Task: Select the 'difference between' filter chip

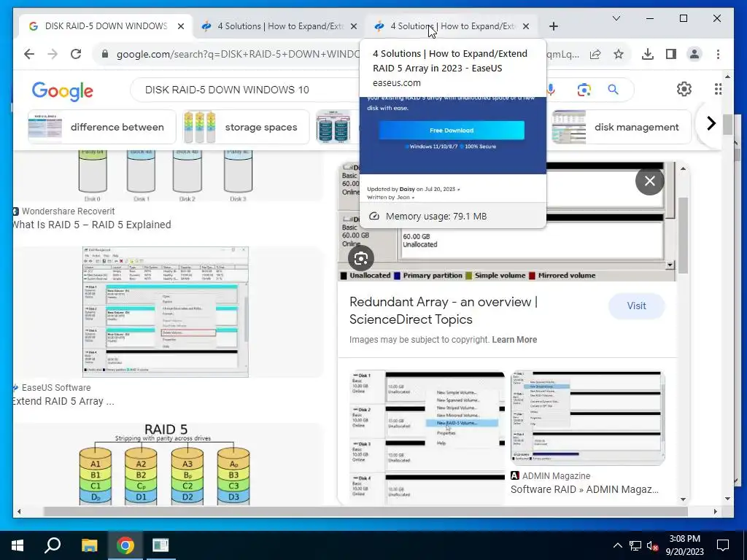Action: (102, 127)
